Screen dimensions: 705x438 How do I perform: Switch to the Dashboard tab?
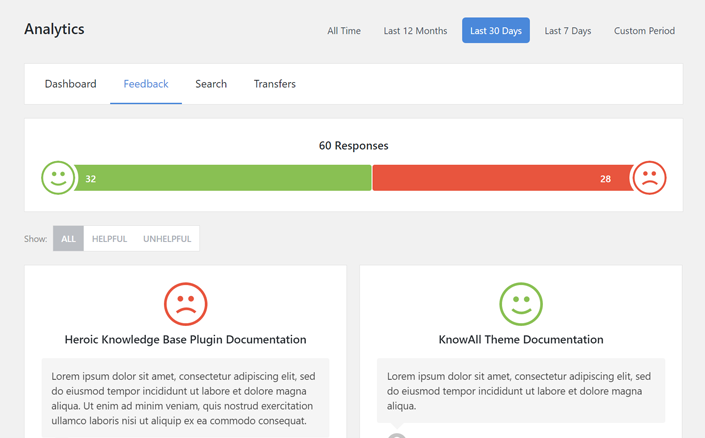[71, 84]
